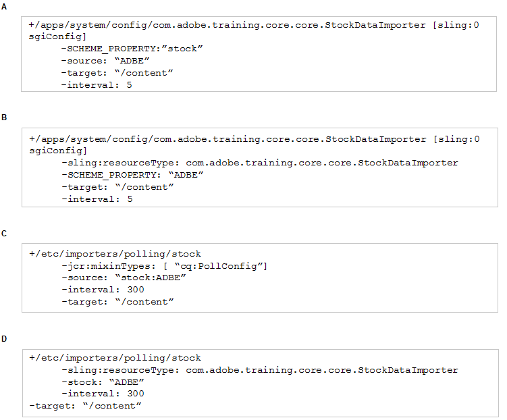Click the interval 5 line in box B
The image size is (507, 420).
coord(97,199)
